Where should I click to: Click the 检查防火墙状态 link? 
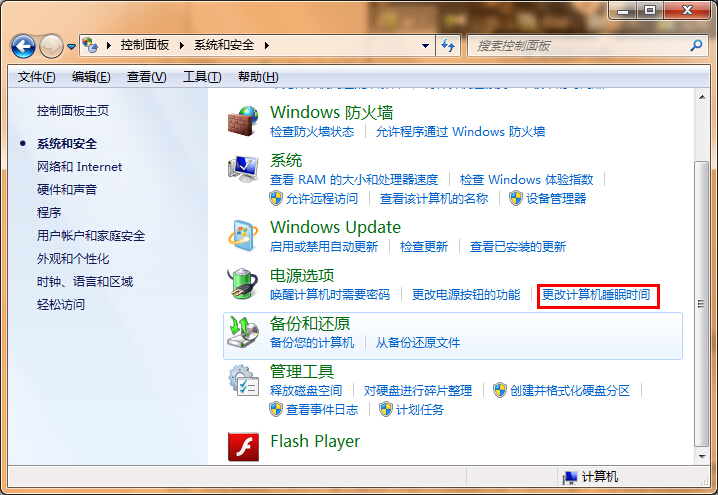click(x=312, y=131)
